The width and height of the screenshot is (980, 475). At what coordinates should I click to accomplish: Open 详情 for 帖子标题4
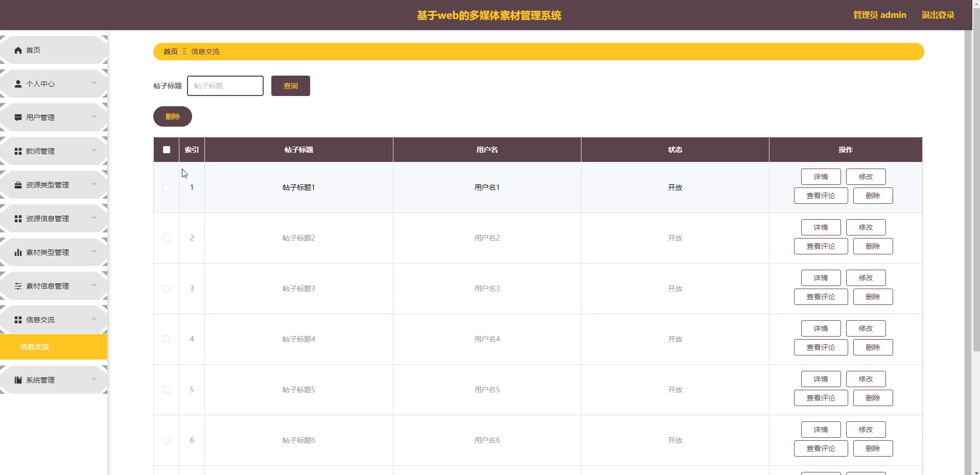click(821, 328)
